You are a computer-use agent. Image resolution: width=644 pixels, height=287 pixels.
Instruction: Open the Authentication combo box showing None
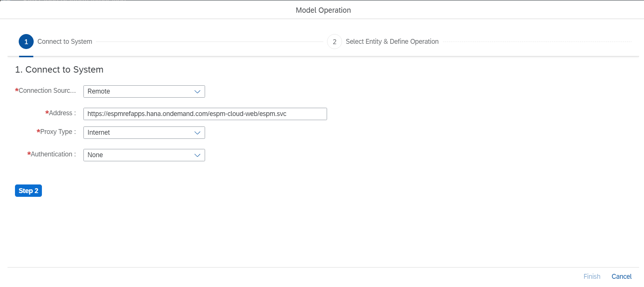[138, 155]
